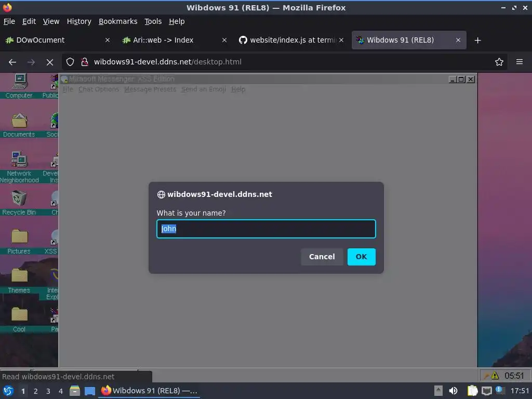Screen dimensions: 532x399
Task: Open the Firefox View menu
Action: (51, 21)
